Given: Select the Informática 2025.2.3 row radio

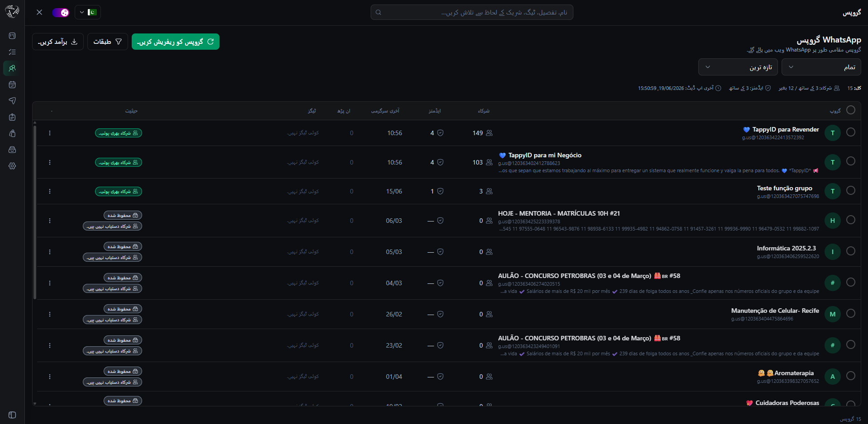Looking at the screenshot, I should (x=851, y=251).
